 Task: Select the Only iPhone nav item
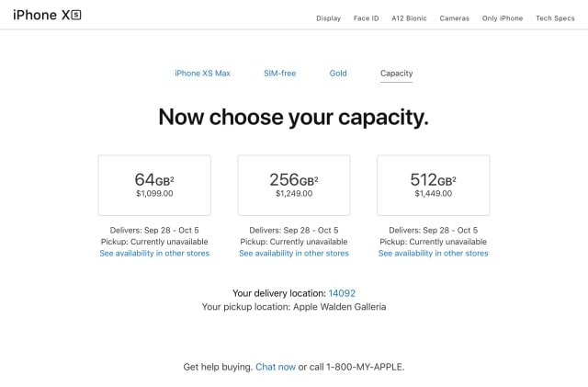click(x=503, y=18)
